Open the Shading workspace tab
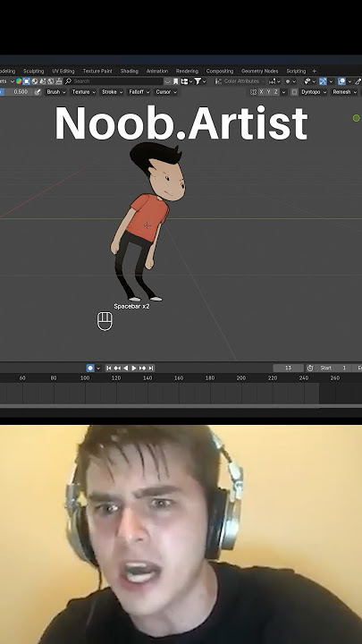The image size is (362, 644). pos(130,71)
